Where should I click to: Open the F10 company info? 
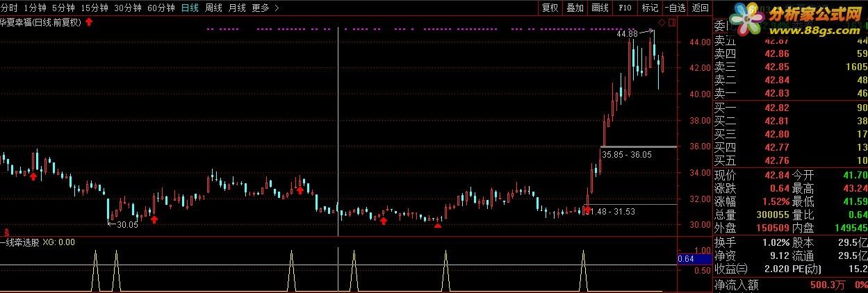pyautogui.click(x=625, y=8)
